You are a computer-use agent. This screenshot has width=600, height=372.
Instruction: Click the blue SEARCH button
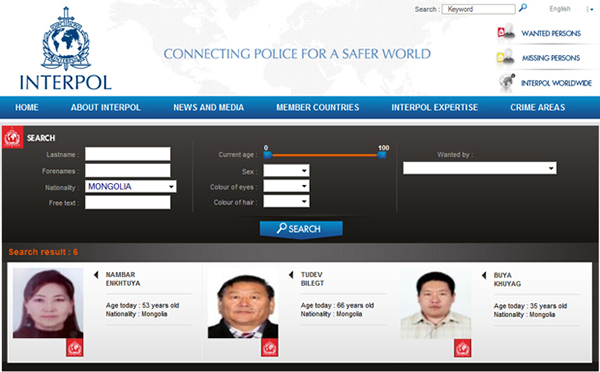click(x=301, y=229)
